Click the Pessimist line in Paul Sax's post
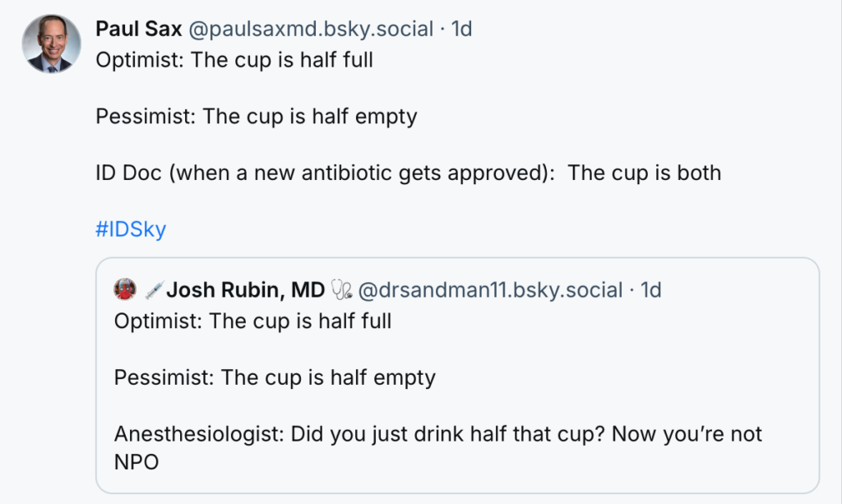This screenshot has height=504, width=842. click(x=257, y=117)
